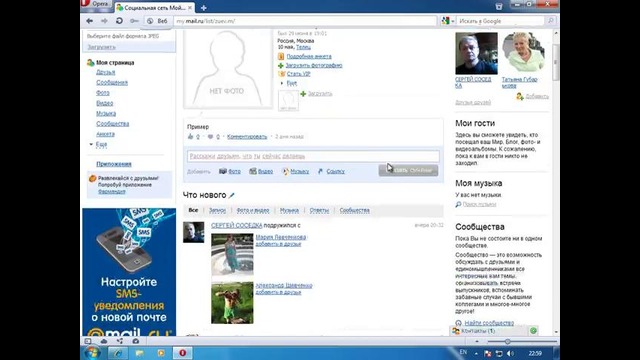Click the heart icon under Пример

click(x=210, y=137)
